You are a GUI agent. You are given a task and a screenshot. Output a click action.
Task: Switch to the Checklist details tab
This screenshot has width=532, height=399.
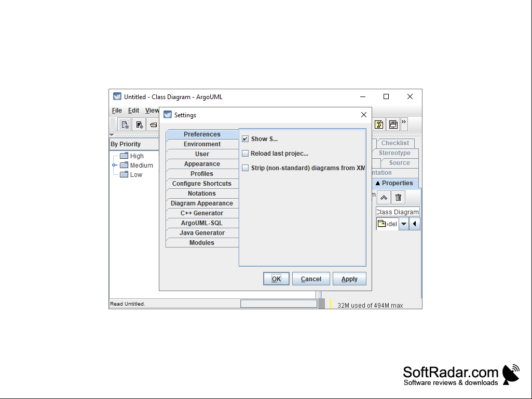tap(395, 143)
